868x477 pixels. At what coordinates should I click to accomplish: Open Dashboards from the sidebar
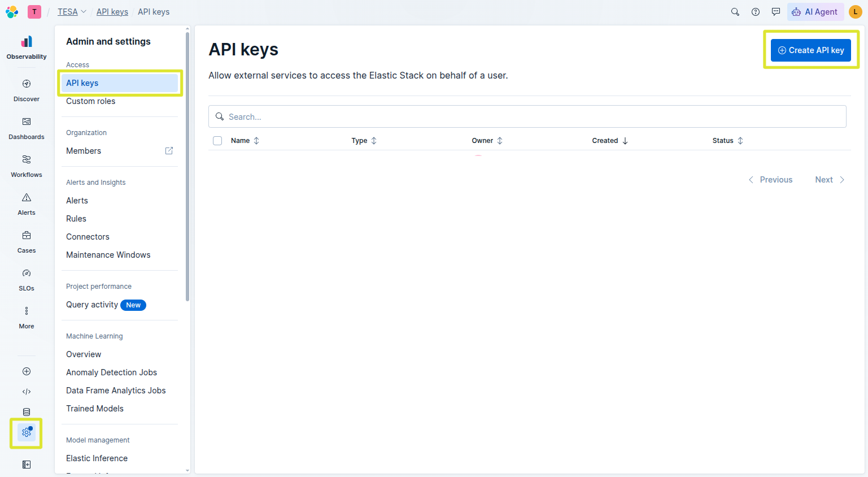pyautogui.click(x=27, y=128)
